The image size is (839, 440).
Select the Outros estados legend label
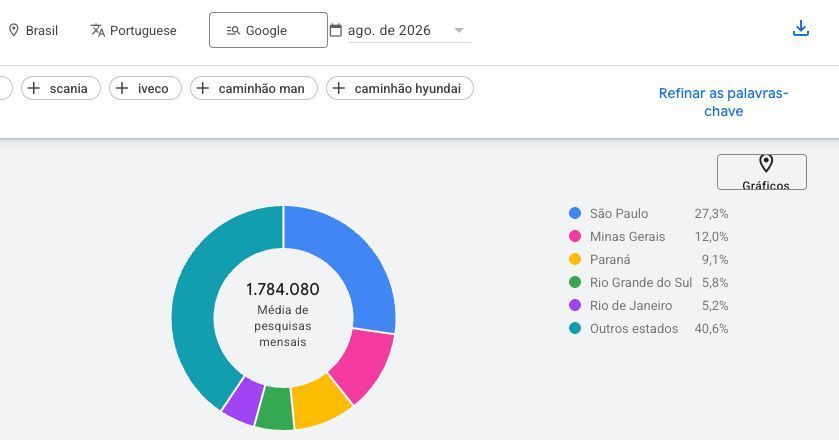click(634, 329)
